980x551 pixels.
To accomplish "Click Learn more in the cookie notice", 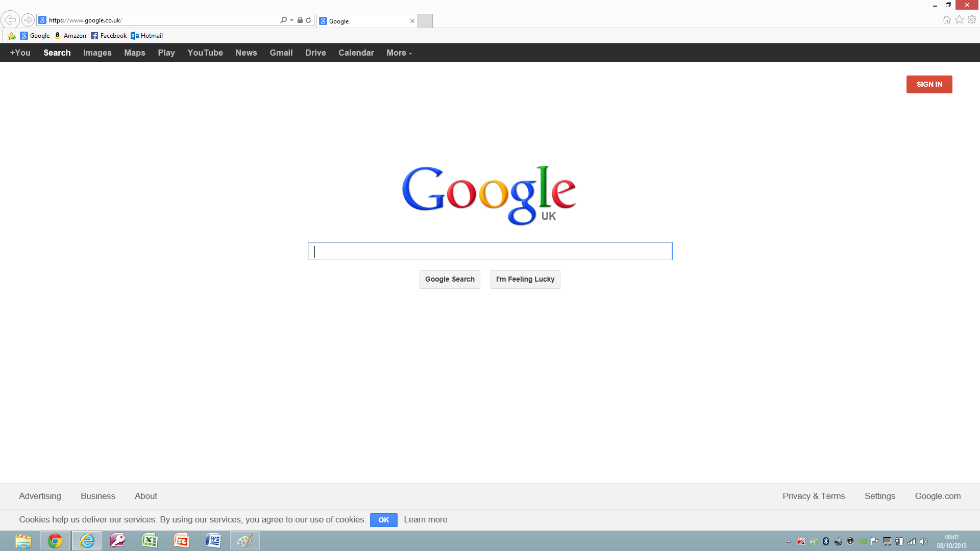I will (x=426, y=519).
